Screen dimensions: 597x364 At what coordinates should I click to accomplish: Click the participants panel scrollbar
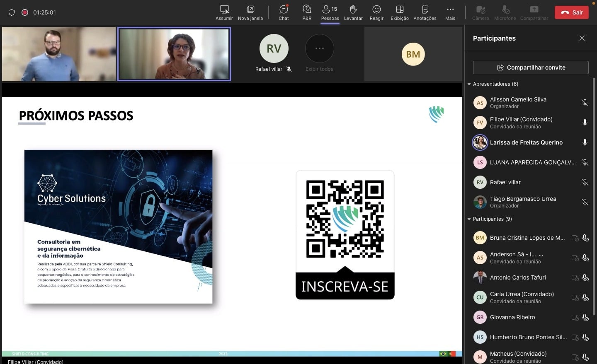(594, 197)
